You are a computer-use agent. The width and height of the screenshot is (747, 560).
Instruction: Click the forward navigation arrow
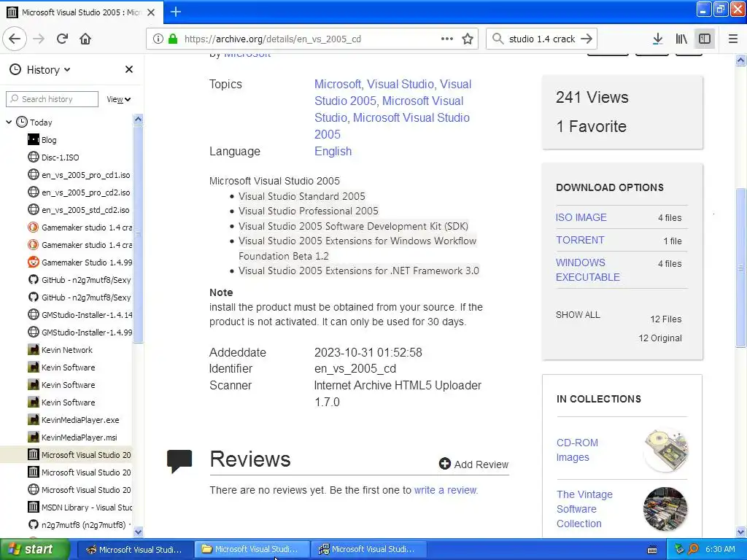pyautogui.click(x=39, y=39)
